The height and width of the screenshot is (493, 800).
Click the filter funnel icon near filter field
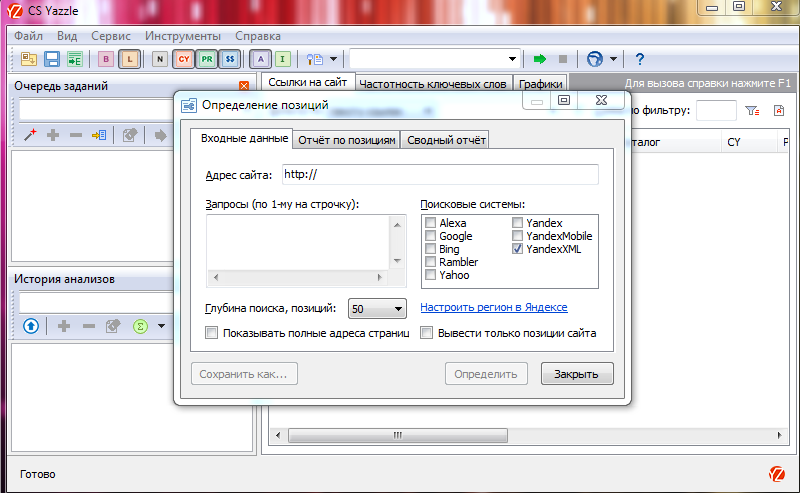point(753,111)
